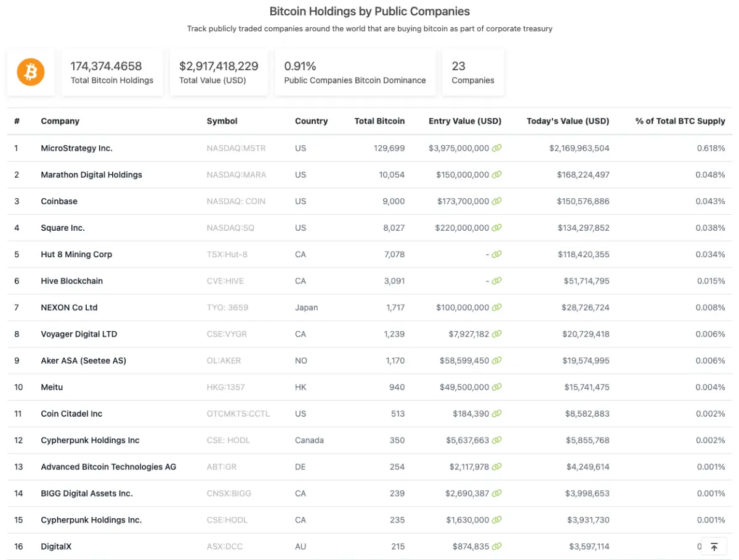Open DigitalX's source link icon
Viewport: 739px width, 560px height.
tap(498, 546)
